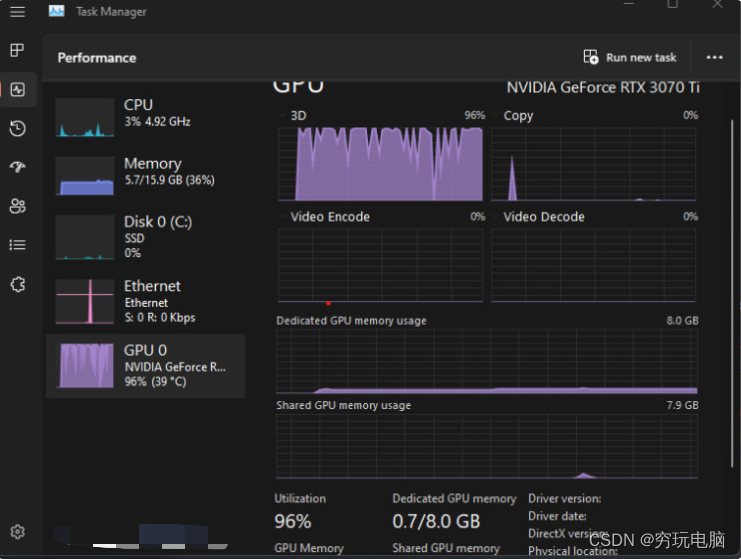Viewport: 741px width, 559px height.
Task: Click the Disk 0 mini graph thumbnail
Action: [x=85, y=237]
